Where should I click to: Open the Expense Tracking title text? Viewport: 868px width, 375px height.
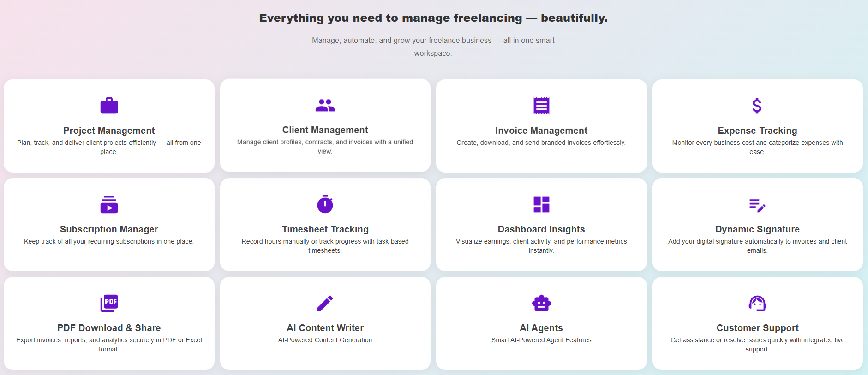coord(757,131)
